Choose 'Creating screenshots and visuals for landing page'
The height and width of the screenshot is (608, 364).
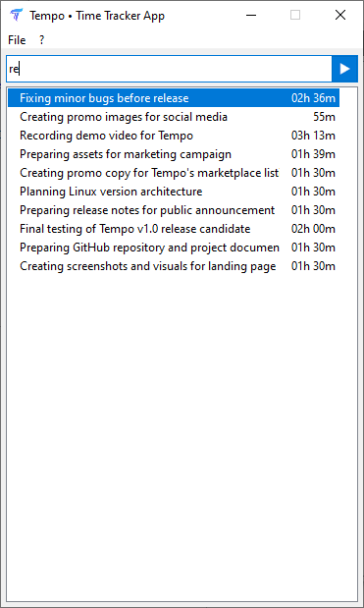[x=174, y=266]
